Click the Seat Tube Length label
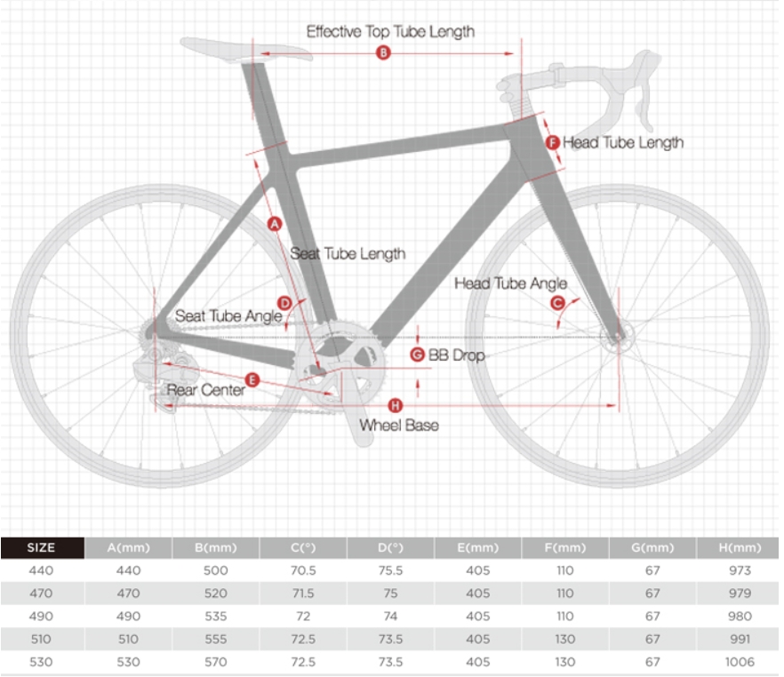Screen dimensions: 784x677 pos(348,254)
